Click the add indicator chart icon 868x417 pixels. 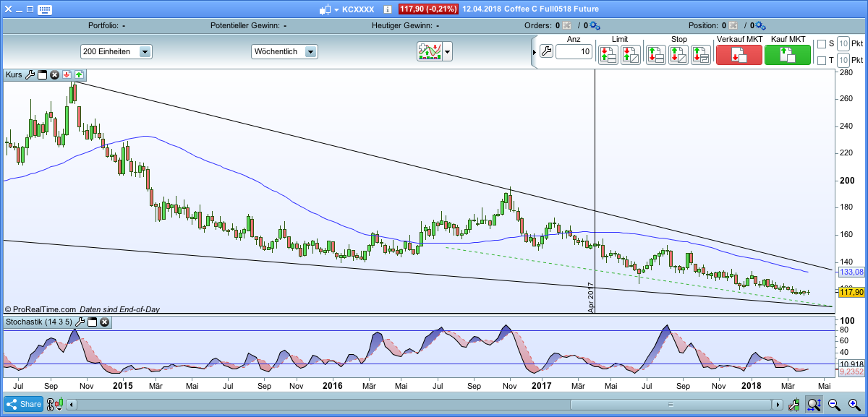429,51
